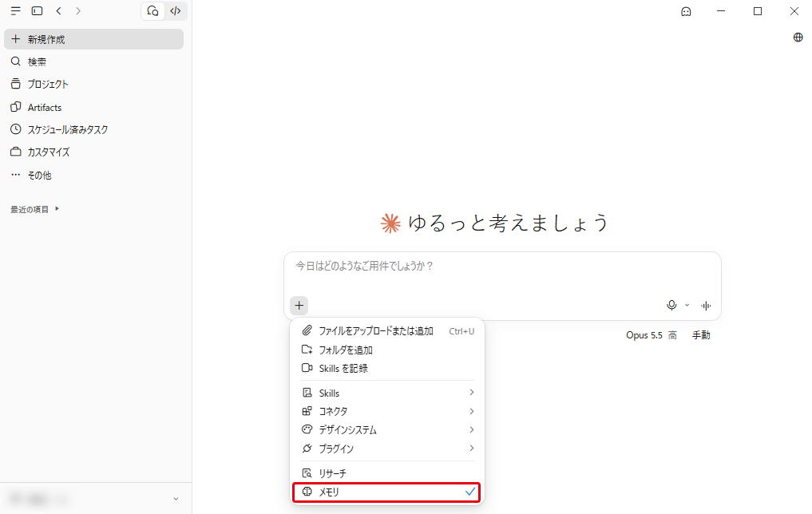
Task: Click the plus attach button
Action: click(299, 306)
